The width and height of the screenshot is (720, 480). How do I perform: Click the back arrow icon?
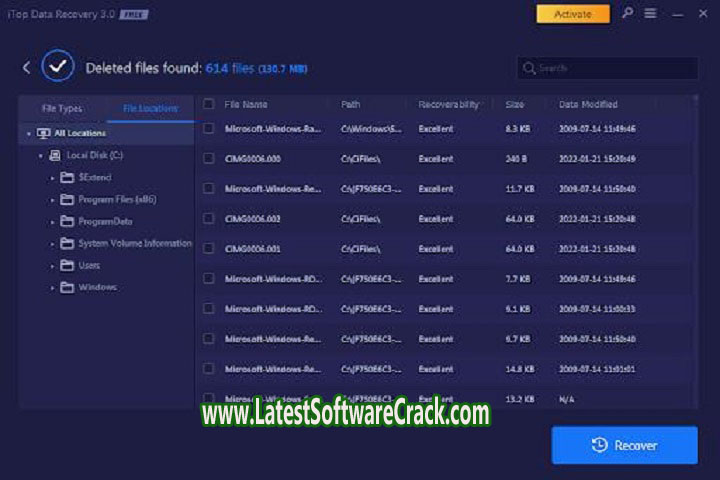click(x=27, y=68)
